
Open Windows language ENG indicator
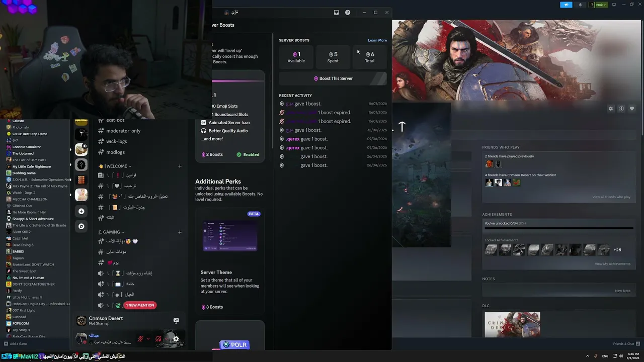[605, 356]
